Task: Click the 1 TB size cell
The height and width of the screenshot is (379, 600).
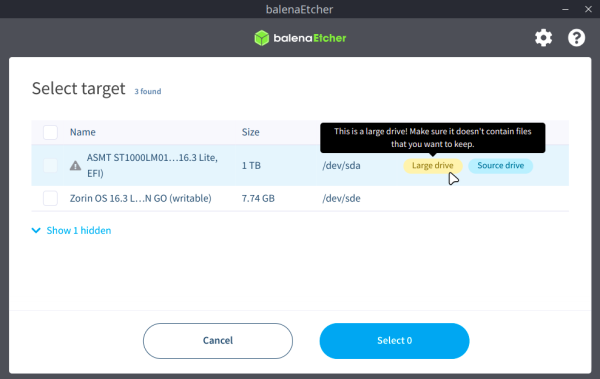Action: tap(251, 165)
